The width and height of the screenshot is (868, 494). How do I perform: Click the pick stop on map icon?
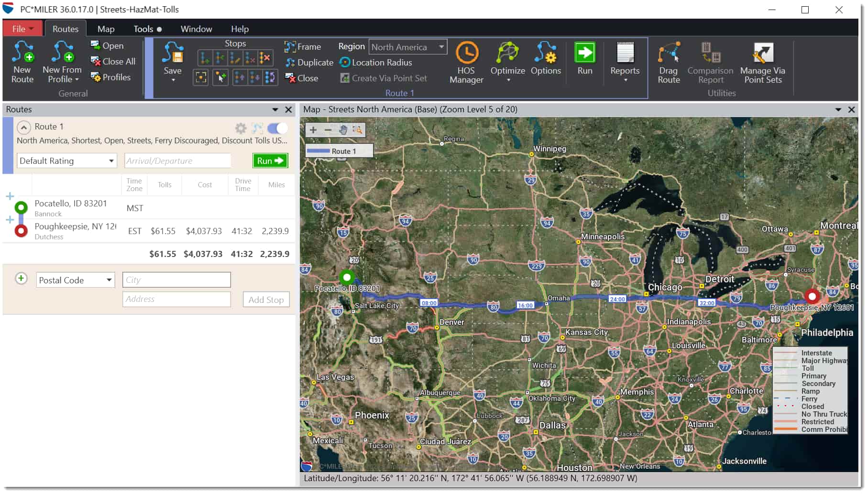coord(220,77)
